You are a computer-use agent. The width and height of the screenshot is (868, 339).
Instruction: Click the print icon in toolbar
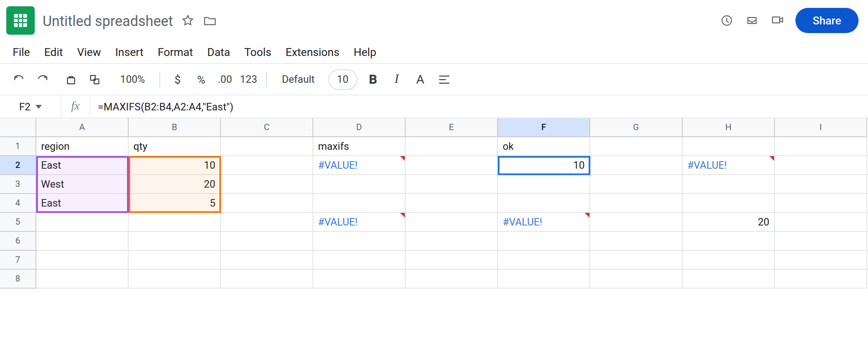pos(71,80)
